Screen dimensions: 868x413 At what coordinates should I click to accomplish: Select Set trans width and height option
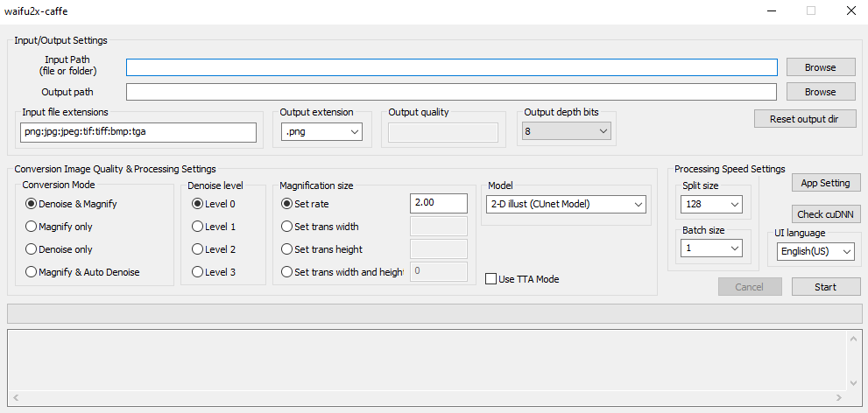pyautogui.click(x=342, y=272)
